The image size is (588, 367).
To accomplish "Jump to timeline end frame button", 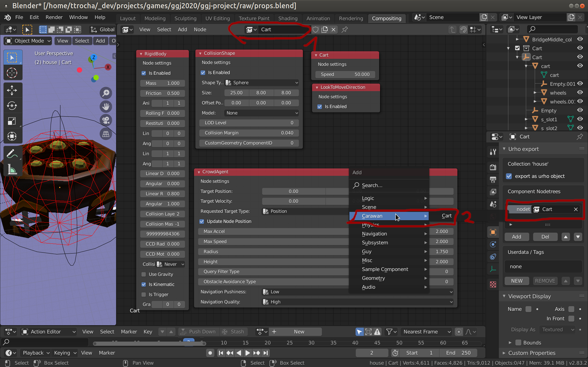I will [265, 353].
